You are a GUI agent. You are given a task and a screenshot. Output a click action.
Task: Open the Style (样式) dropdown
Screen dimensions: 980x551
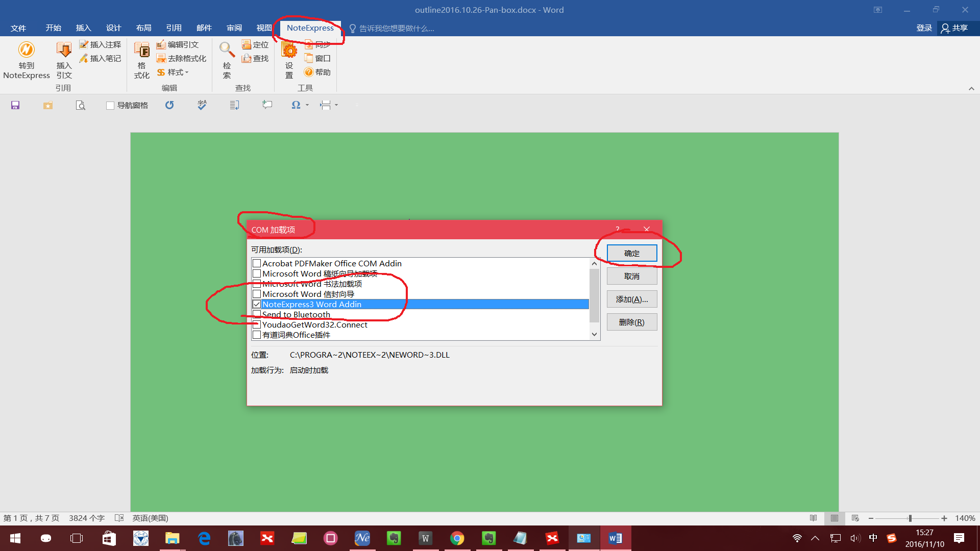tap(173, 72)
